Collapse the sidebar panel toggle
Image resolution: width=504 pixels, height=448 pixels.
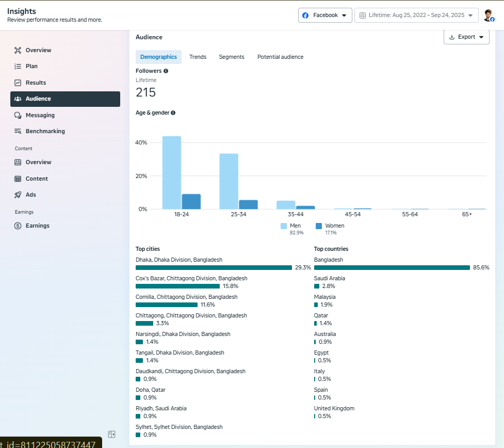click(x=111, y=434)
